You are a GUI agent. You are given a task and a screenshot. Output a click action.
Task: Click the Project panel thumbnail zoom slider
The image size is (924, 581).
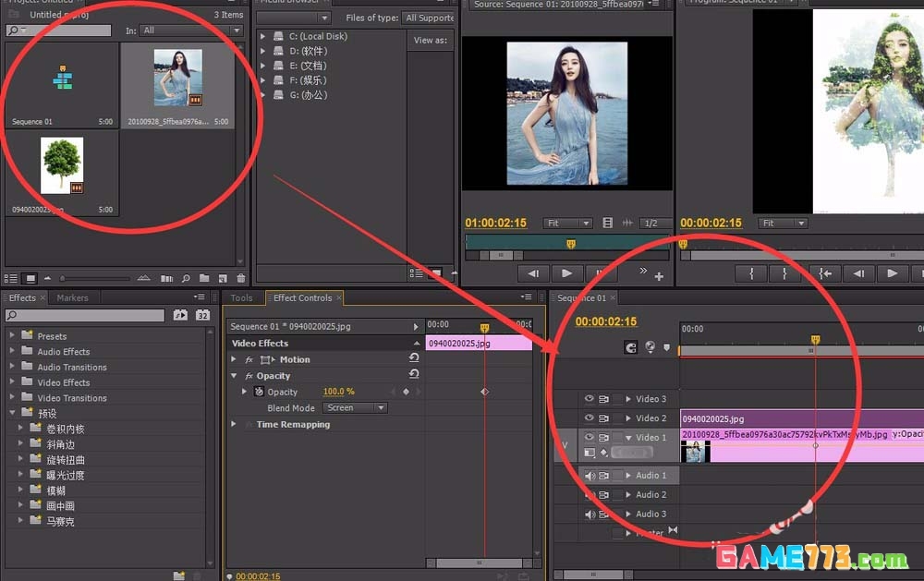[x=63, y=278]
